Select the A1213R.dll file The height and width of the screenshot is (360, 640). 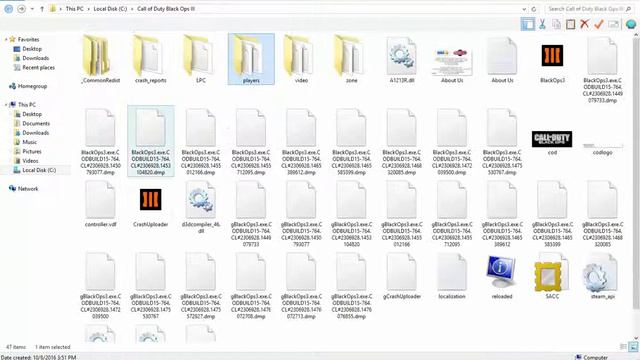tap(402, 60)
